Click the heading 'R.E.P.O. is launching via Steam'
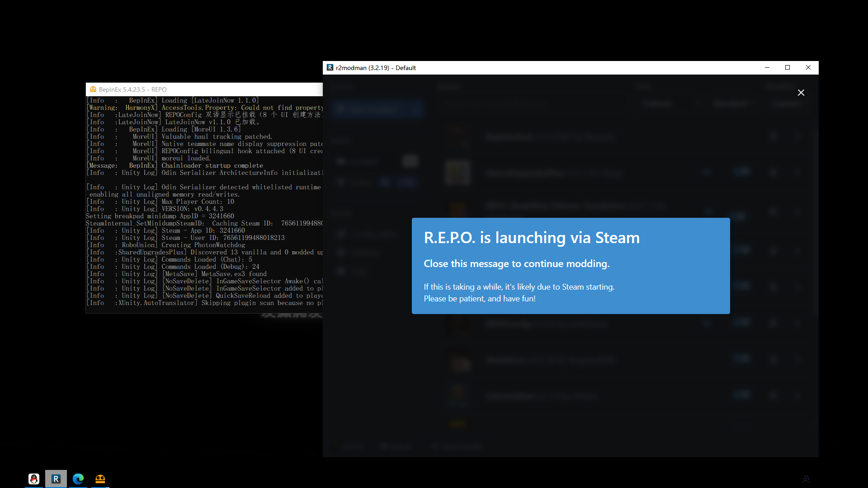The height and width of the screenshot is (488, 868). [532, 238]
